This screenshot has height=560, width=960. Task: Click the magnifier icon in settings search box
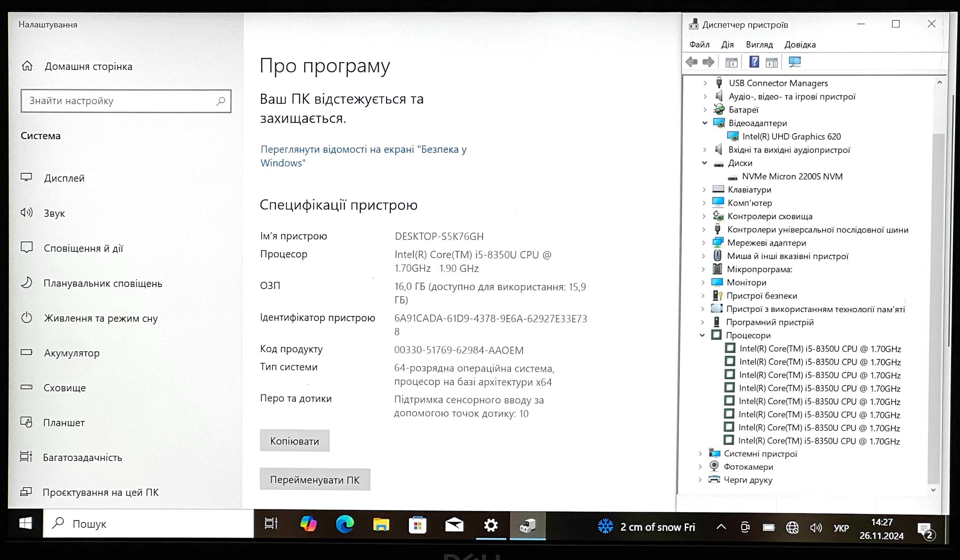pyautogui.click(x=221, y=101)
